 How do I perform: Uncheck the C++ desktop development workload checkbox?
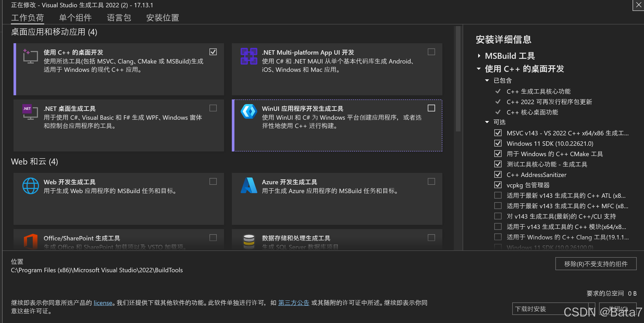pos(213,52)
